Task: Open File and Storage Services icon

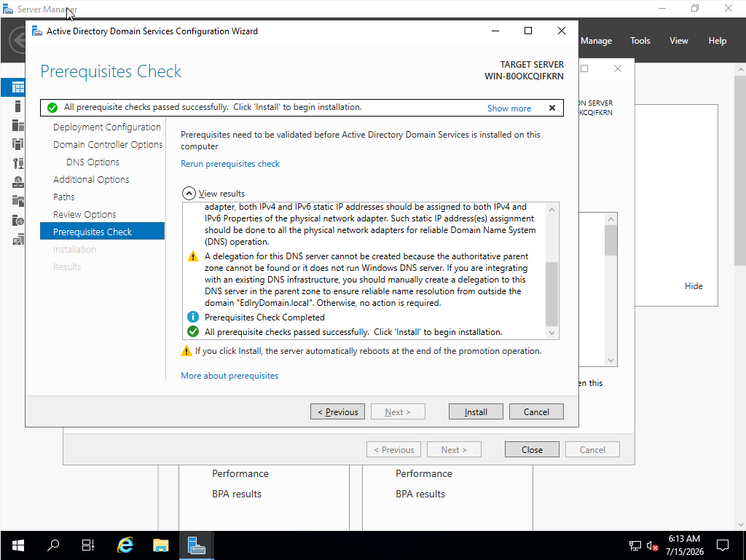Action: pos(17,201)
